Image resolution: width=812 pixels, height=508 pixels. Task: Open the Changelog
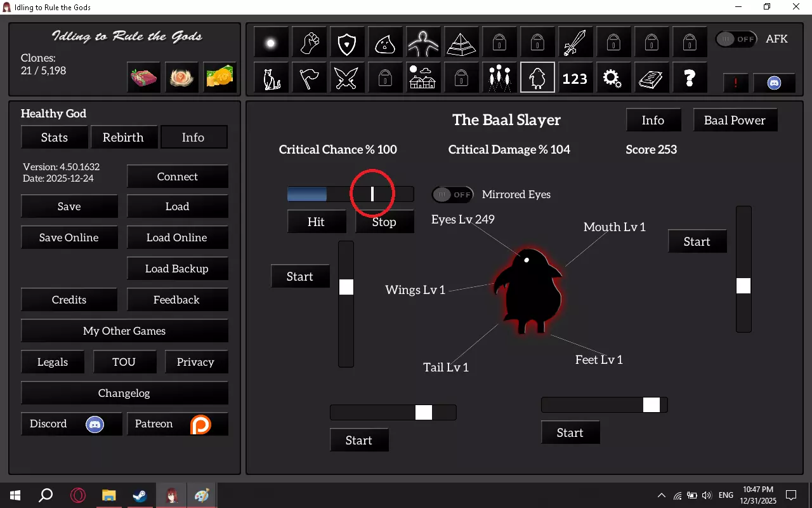(x=124, y=393)
